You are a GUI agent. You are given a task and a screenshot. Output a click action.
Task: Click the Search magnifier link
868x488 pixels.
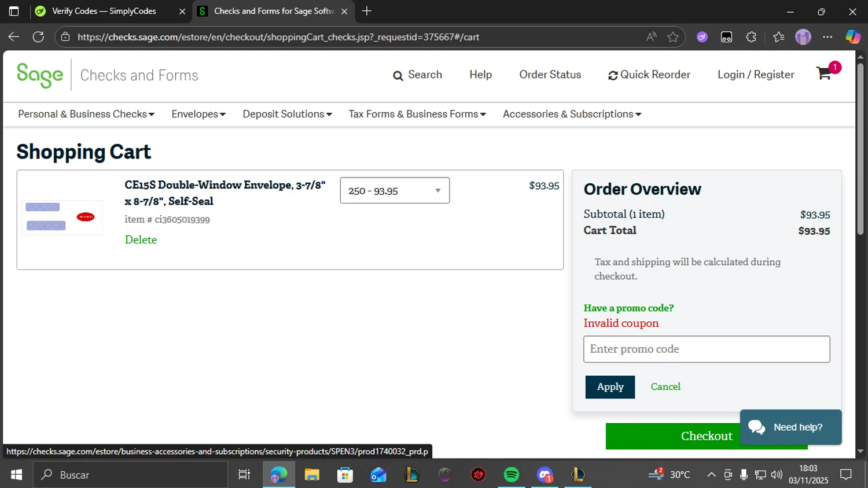(417, 75)
